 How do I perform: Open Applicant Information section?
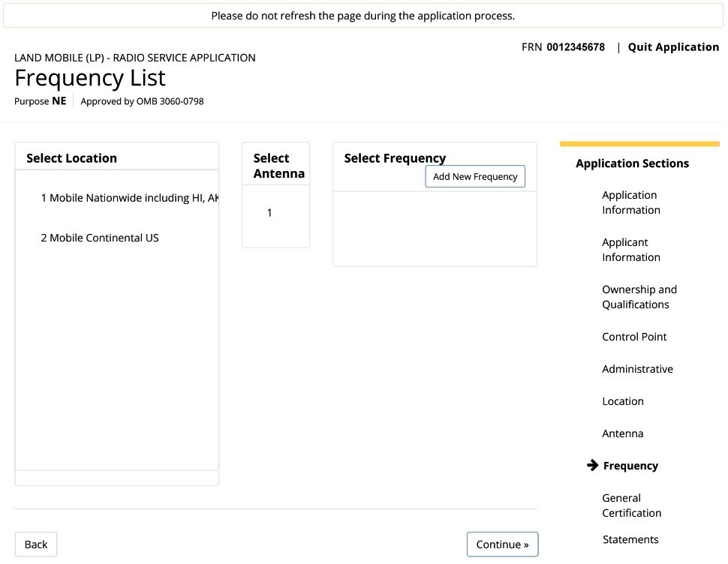point(631,250)
